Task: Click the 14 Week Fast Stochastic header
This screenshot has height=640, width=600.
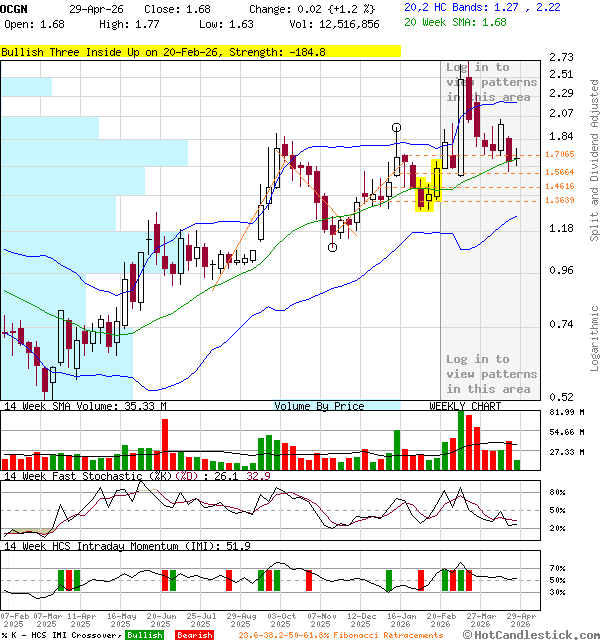Action: (98, 475)
